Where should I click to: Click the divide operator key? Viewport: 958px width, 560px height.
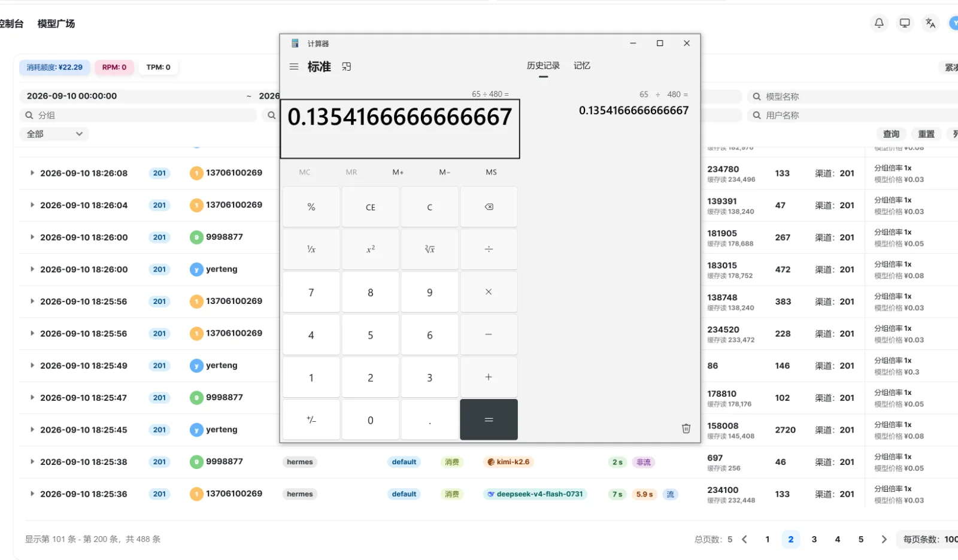[489, 249]
